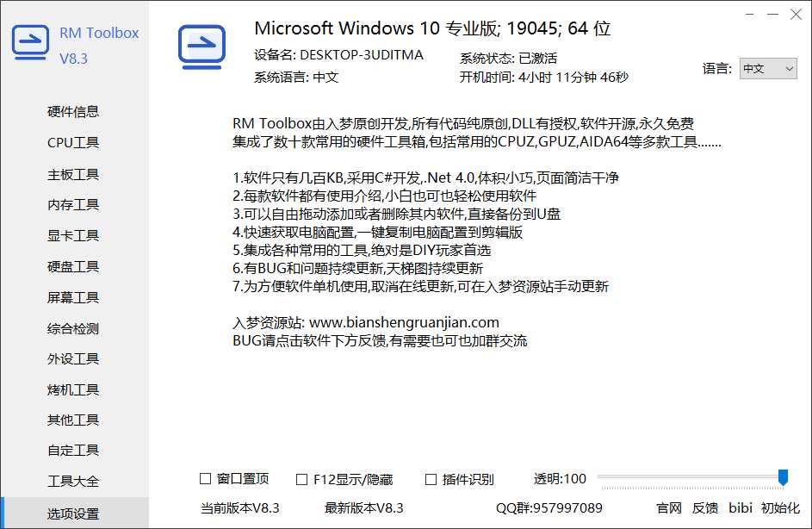Click the 官网 link
812x529 pixels.
pyautogui.click(x=669, y=508)
